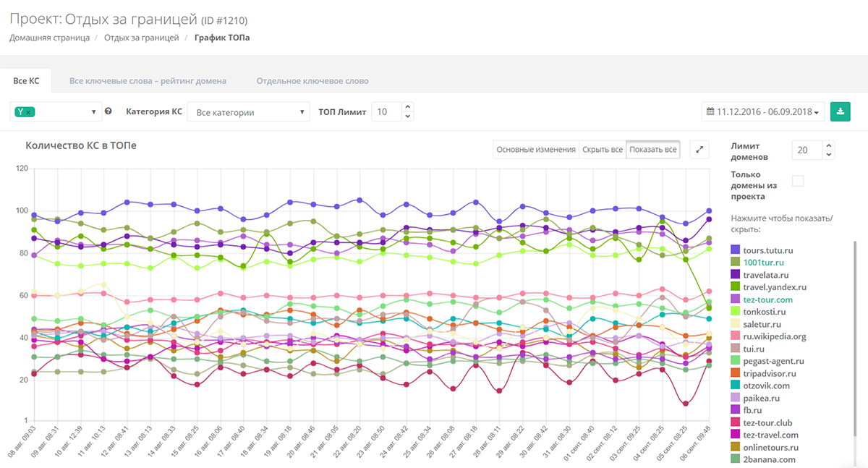Check the Только домены из проекта box
The width and height of the screenshot is (868, 468).
(x=798, y=180)
